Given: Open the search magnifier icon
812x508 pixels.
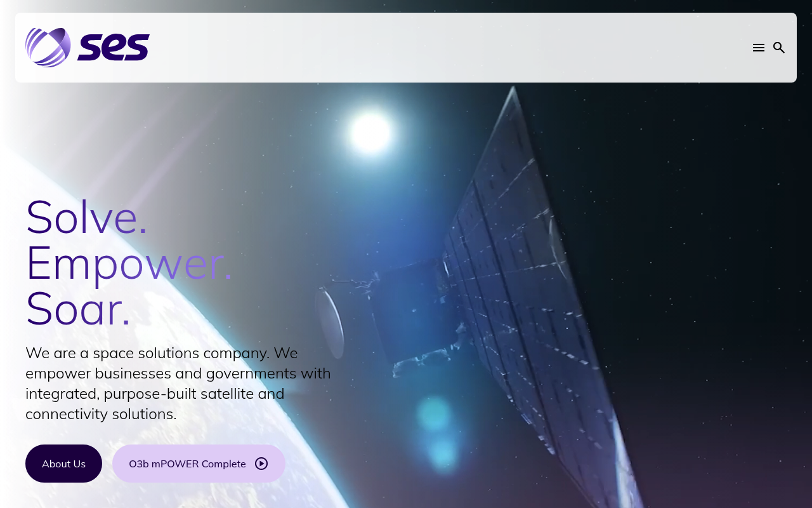Looking at the screenshot, I should pyautogui.click(x=779, y=48).
